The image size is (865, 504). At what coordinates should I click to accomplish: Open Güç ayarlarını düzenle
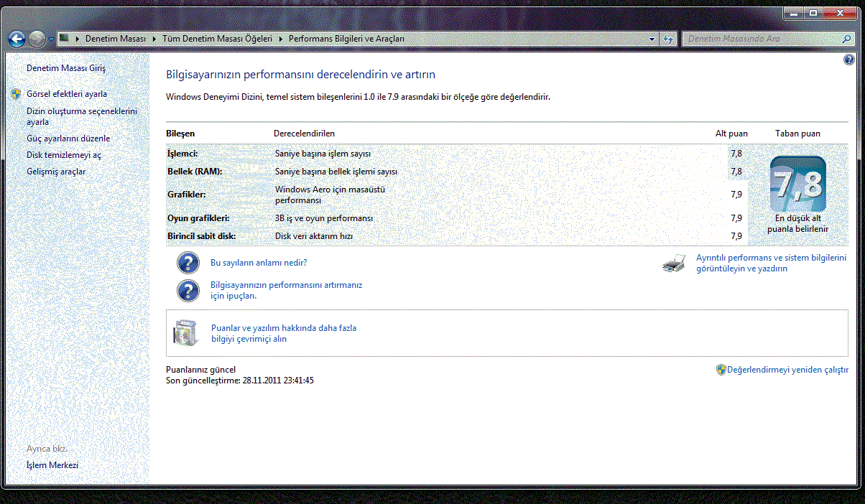tap(68, 139)
